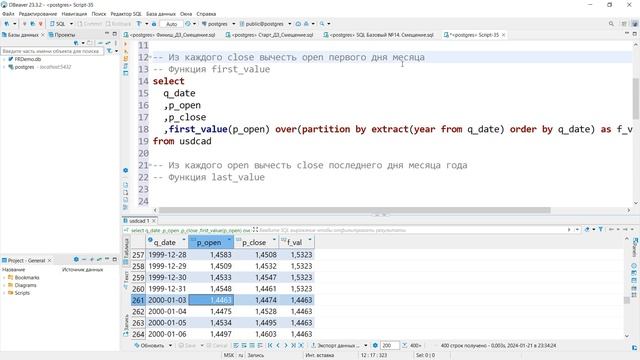Click the fetch size gear settings icon

click(x=375, y=345)
